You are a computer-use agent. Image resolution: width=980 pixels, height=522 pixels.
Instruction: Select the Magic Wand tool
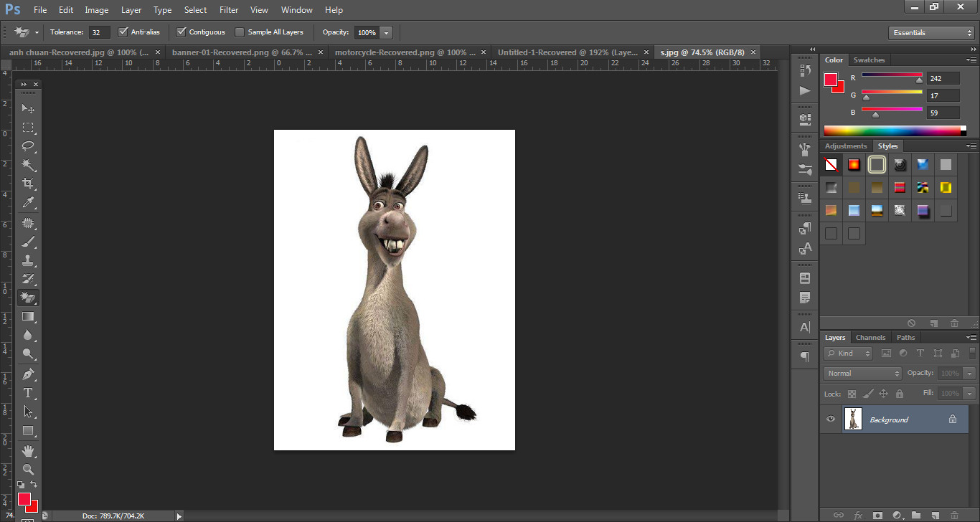(28, 165)
